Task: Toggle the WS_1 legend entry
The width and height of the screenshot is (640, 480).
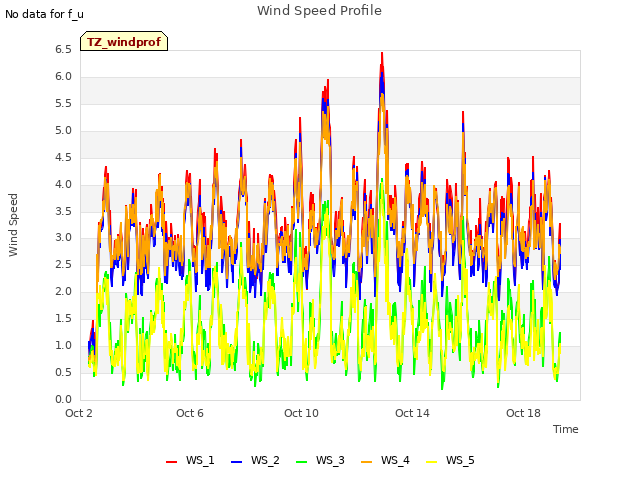Action: [x=190, y=460]
